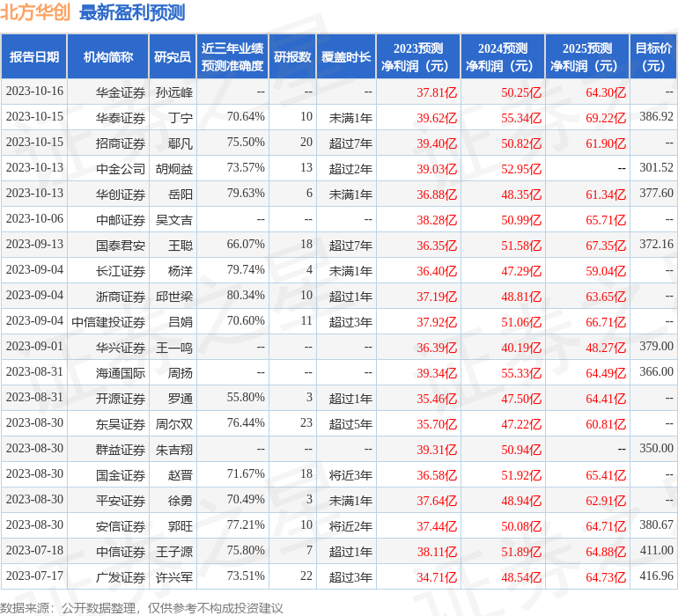Click target price 301.52

656,167
